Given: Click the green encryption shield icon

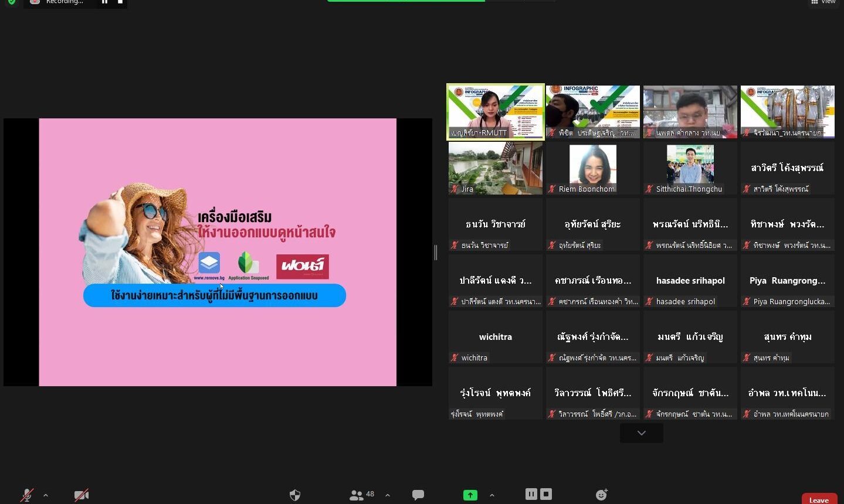Looking at the screenshot, I should click(11, 2).
